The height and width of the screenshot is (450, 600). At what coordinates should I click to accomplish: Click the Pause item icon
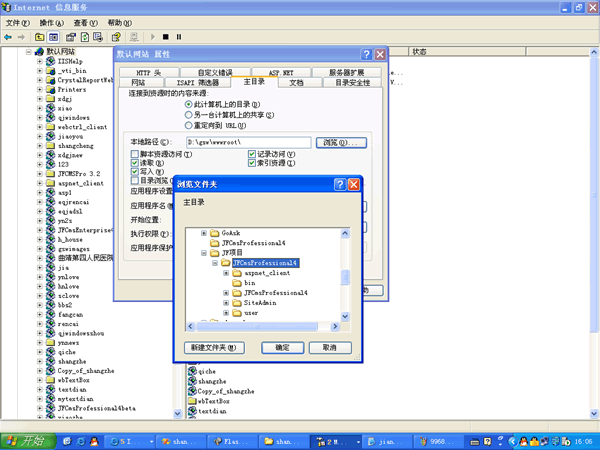(179, 37)
